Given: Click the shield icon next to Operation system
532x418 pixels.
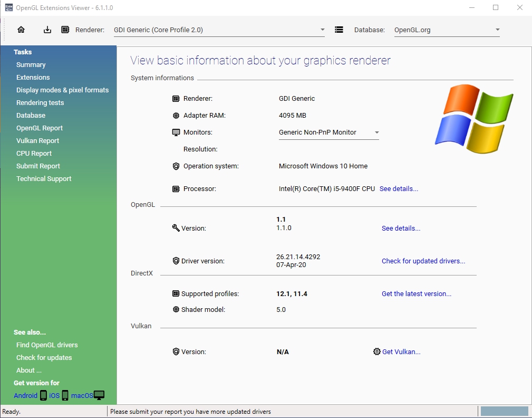Looking at the screenshot, I should point(176,166).
